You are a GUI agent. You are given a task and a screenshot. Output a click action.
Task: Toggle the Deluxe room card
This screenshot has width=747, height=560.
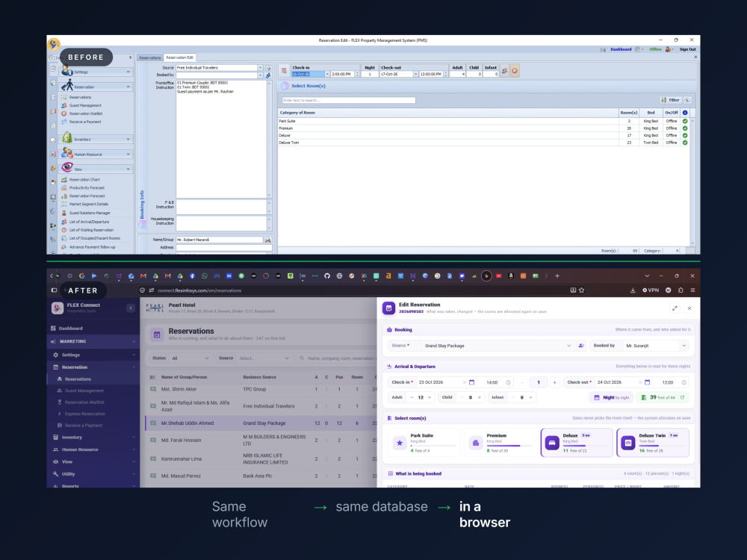point(577,442)
